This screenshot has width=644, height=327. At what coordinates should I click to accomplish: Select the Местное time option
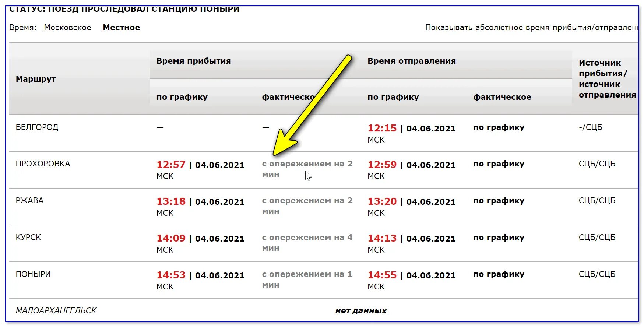point(122,28)
